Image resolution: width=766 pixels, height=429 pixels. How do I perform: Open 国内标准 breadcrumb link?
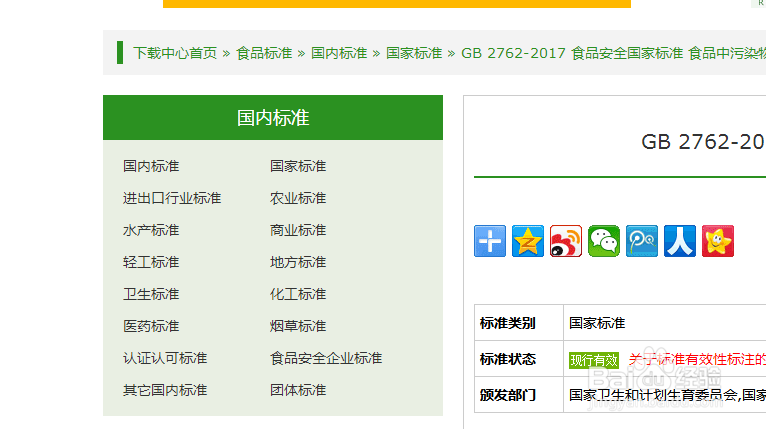pos(339,53)
